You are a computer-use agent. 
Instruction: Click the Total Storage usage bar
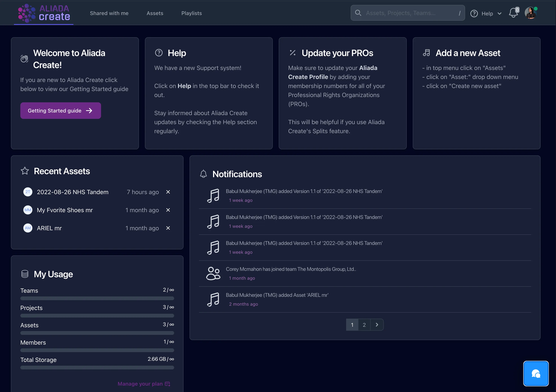coord(97,368)
